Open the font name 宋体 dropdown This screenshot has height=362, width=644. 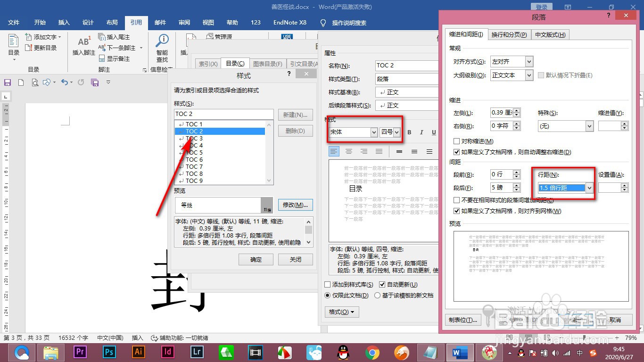374,132
